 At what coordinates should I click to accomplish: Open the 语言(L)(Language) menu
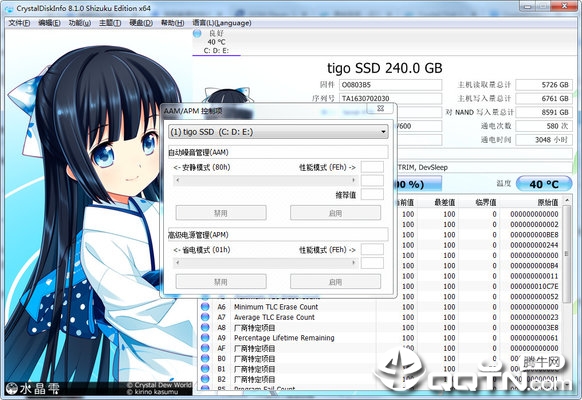(222, 23)
